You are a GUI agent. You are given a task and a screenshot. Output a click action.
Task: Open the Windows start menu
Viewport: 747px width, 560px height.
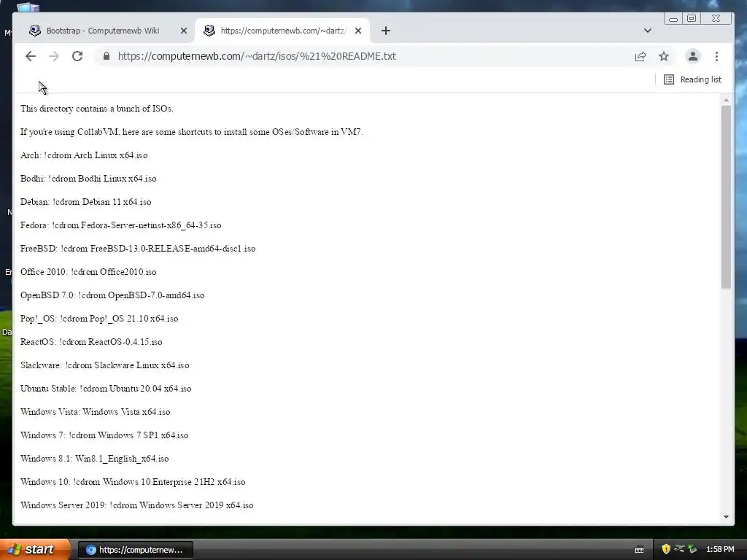coord(34,549)
